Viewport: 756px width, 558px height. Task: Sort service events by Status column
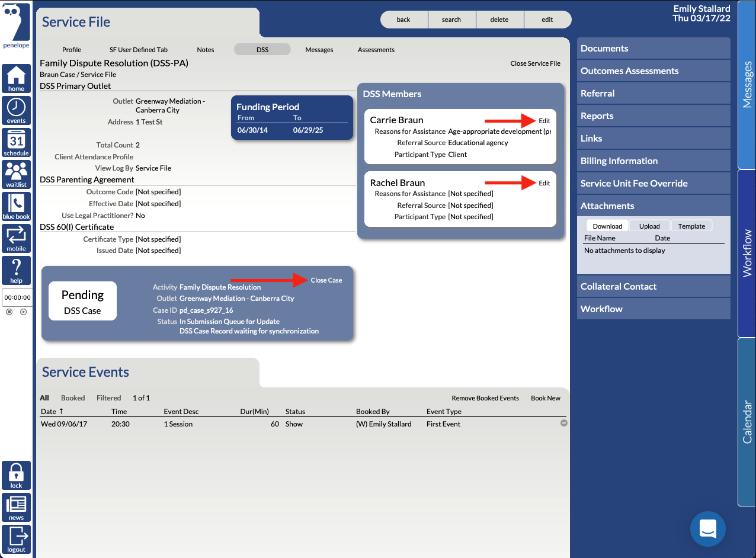pyautogui.click(x=295, y=412)
